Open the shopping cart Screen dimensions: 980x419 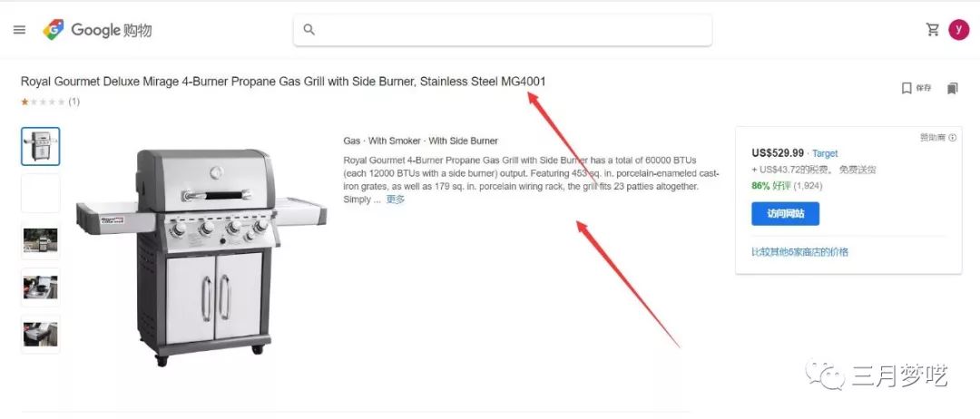pos(933,29)
